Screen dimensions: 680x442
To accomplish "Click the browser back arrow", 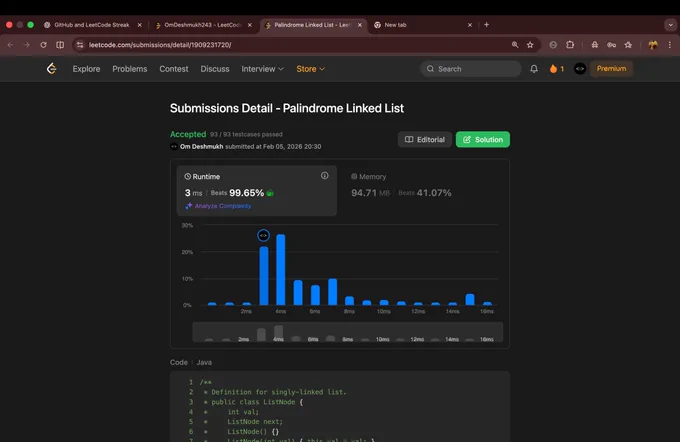I will [10, 45].
